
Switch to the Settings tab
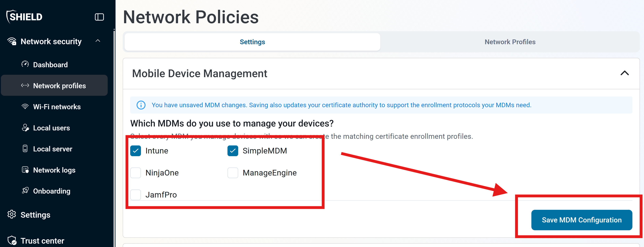point(252,42)
